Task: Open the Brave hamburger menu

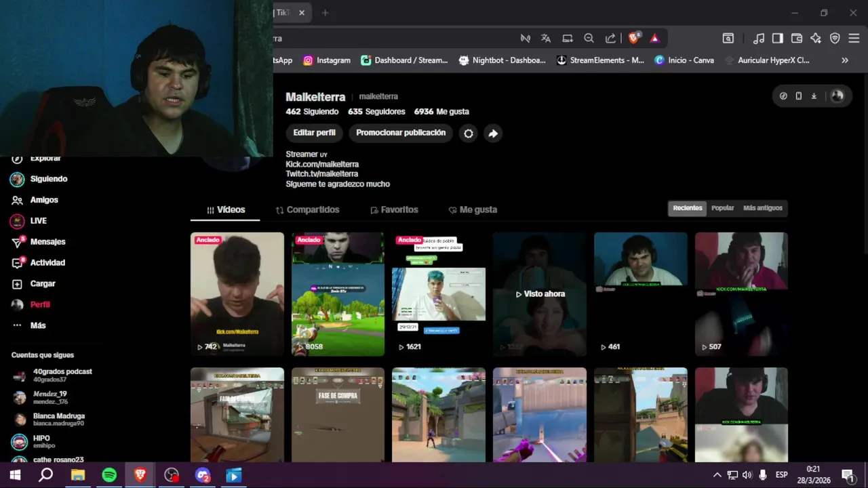Action: pyautogui.click(x=854, y=39)
